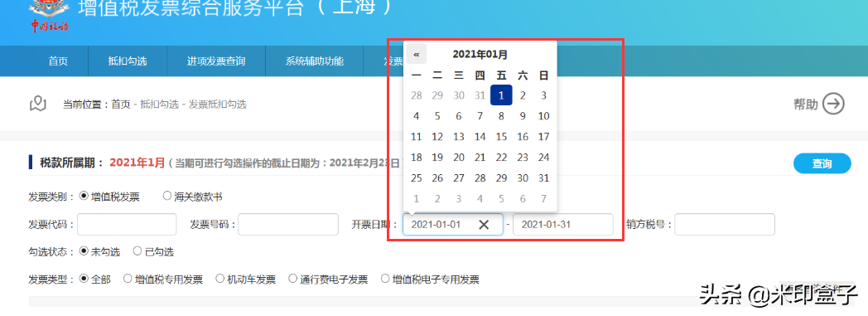
Task: Click the start date field 2021-01-01
Action: tap(453, 225)
